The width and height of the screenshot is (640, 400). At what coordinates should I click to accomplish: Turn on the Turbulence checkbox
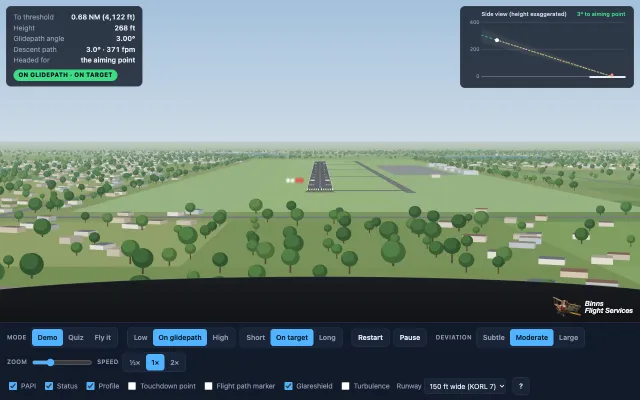346,386
